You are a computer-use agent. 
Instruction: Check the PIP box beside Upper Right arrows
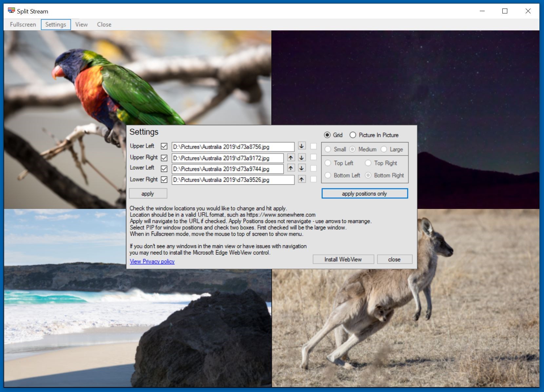coord(314,158)
